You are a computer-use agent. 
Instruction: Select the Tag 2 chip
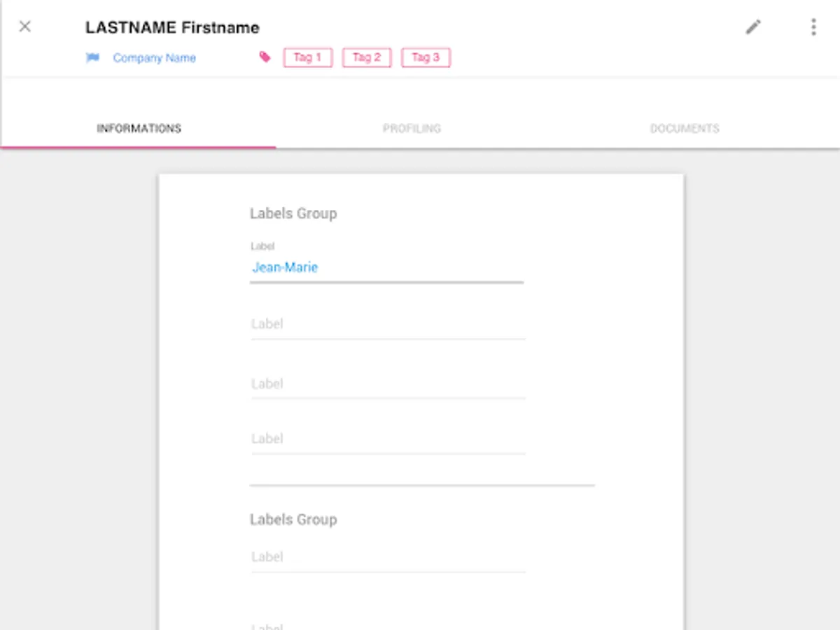point(367,57)
